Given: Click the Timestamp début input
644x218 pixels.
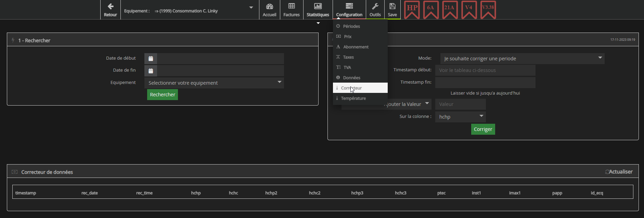Looking at the screenshot, I should click(x=485, y=70).
